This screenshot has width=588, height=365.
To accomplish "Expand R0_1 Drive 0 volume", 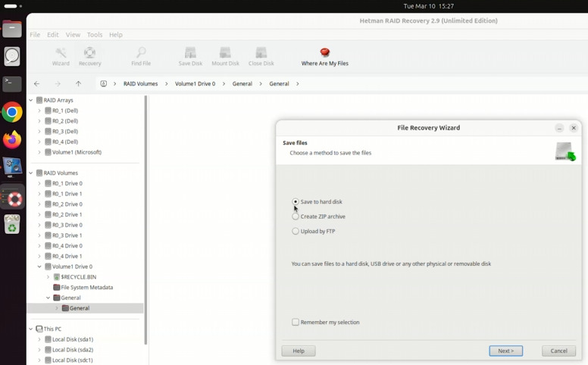I will pos(39,183).
